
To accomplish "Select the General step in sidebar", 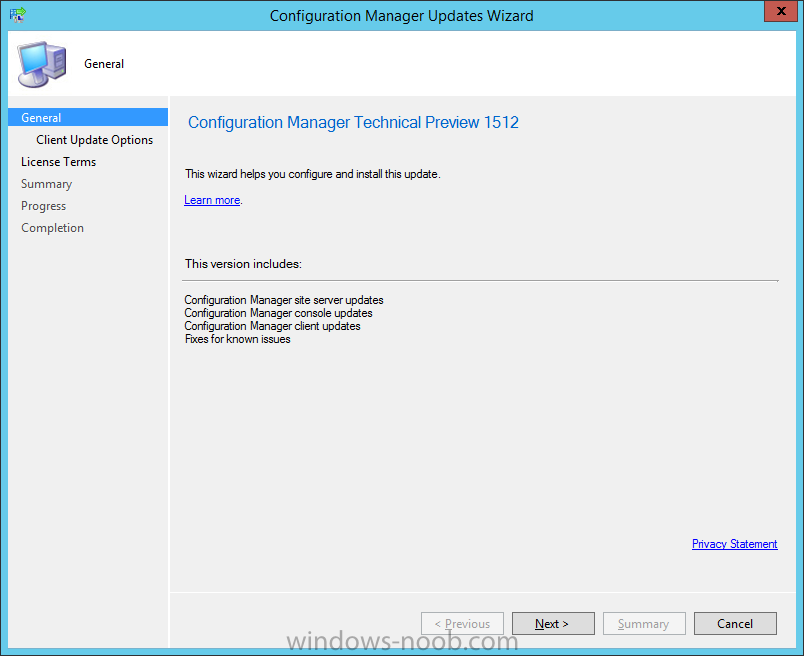I will 88,117.
